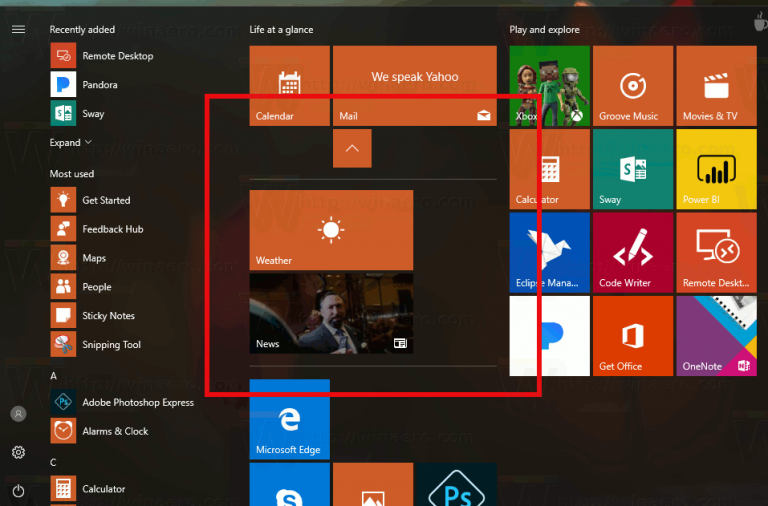Open Snipping Tool from Most used
Image resolution: width=768 pixels, height=506 pixels.
click(x=110, y=345)
